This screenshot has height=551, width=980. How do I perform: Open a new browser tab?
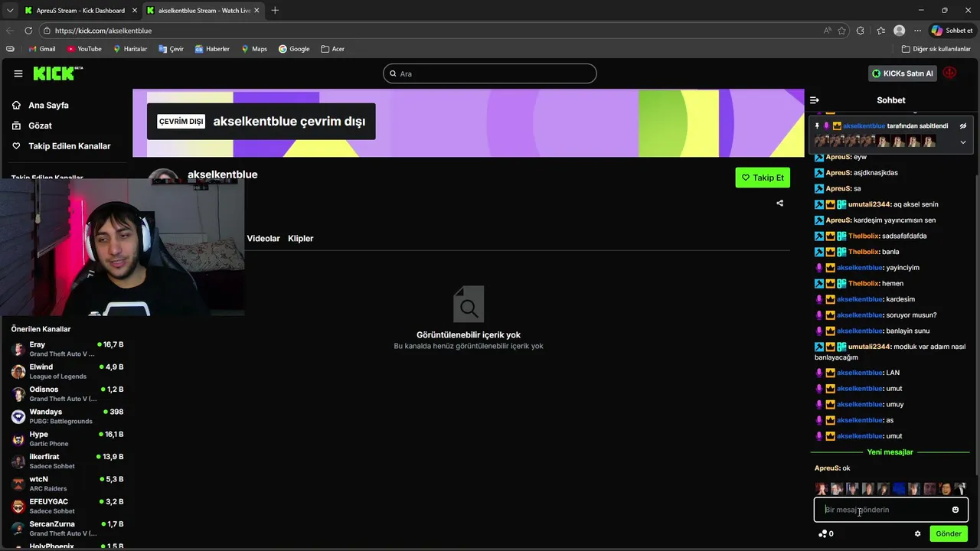pos(275,11)
